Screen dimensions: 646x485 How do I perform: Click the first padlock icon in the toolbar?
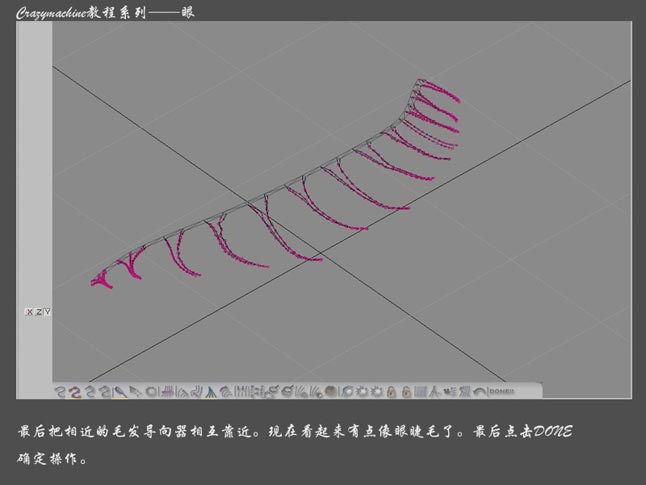click(392, 391)
